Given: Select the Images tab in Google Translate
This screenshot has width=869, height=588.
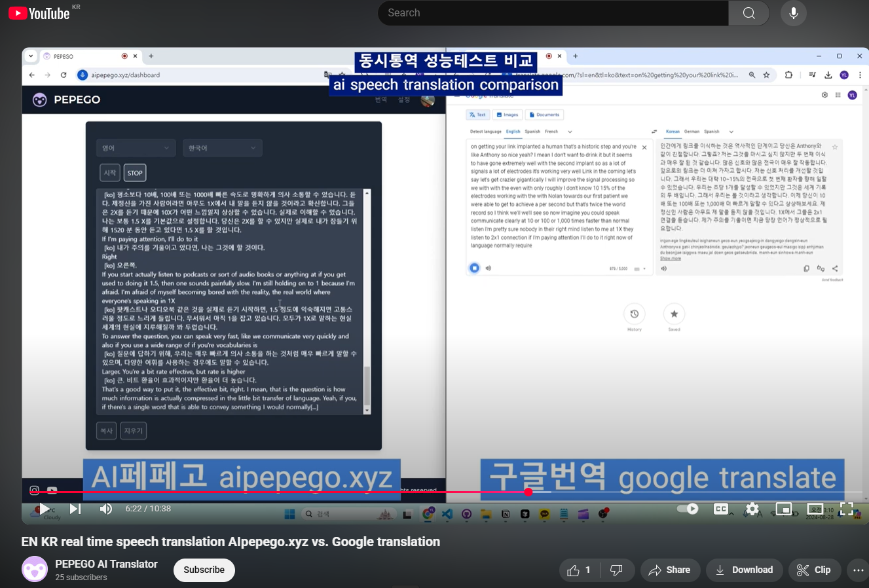Looking at the screenshot, I should (507, 115).
